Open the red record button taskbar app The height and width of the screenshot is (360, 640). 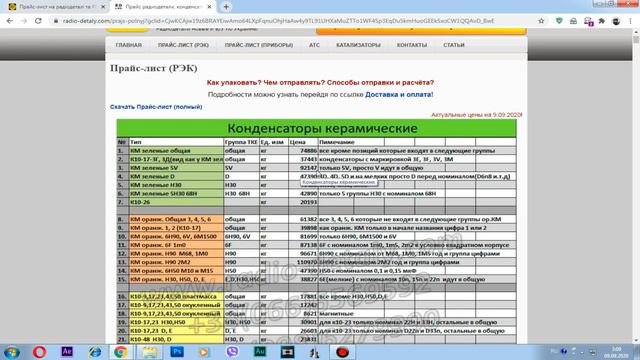coord(342,352)
